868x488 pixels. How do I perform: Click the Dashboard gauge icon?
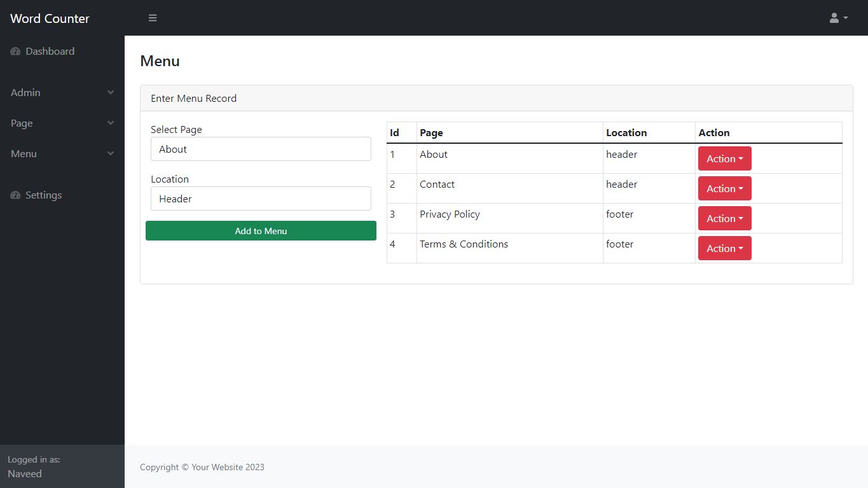click(x=16, y=52)
